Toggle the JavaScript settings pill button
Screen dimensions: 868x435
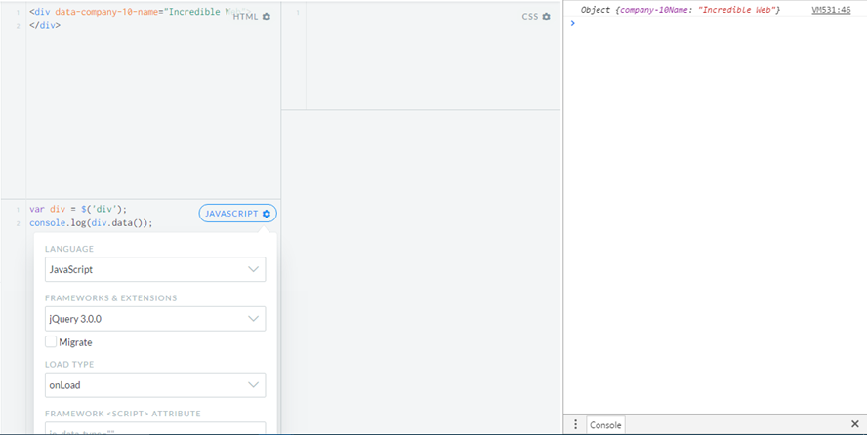pyautogui.click(x=238, y=214)
